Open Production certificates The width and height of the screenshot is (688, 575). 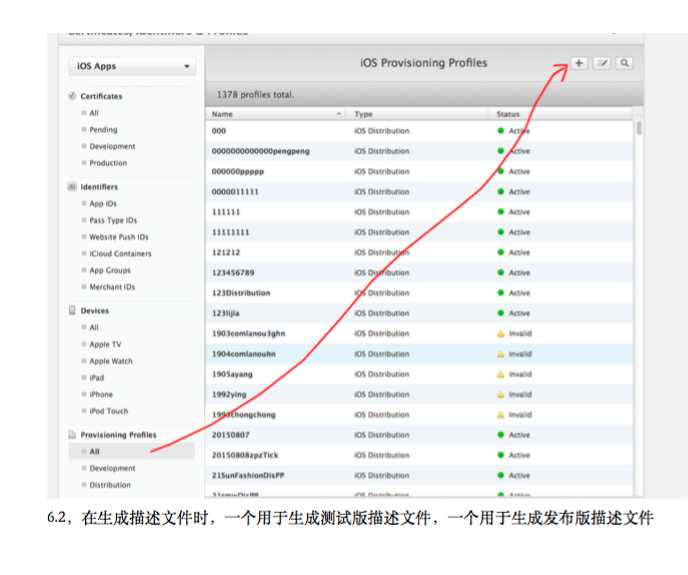point(108,163)
